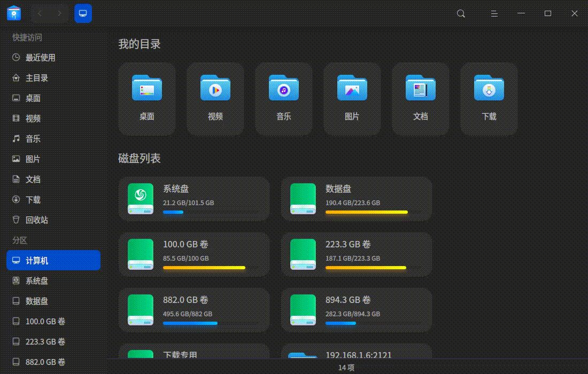
Task: Go back with the left arrow button
Action: 40,13
